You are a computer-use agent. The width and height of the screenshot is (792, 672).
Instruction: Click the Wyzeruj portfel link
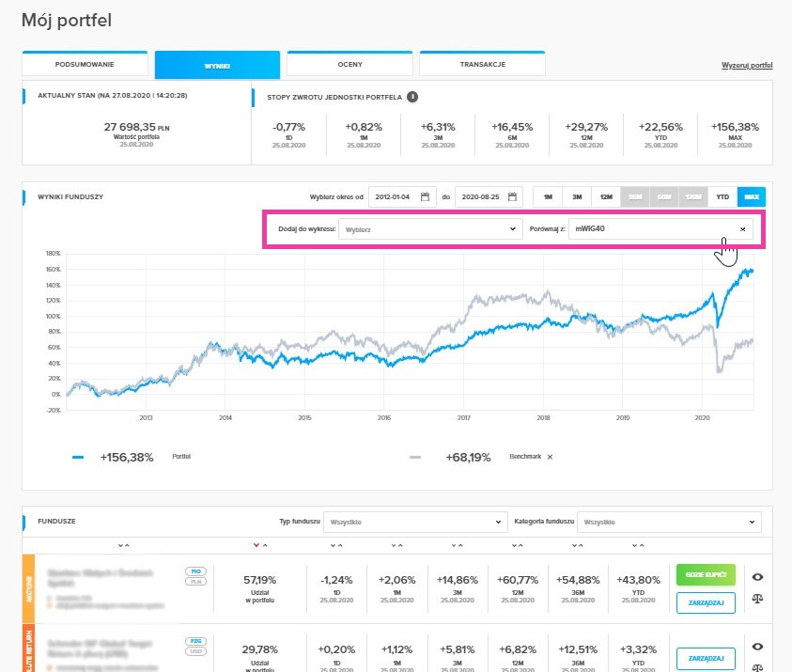[746, 66]
